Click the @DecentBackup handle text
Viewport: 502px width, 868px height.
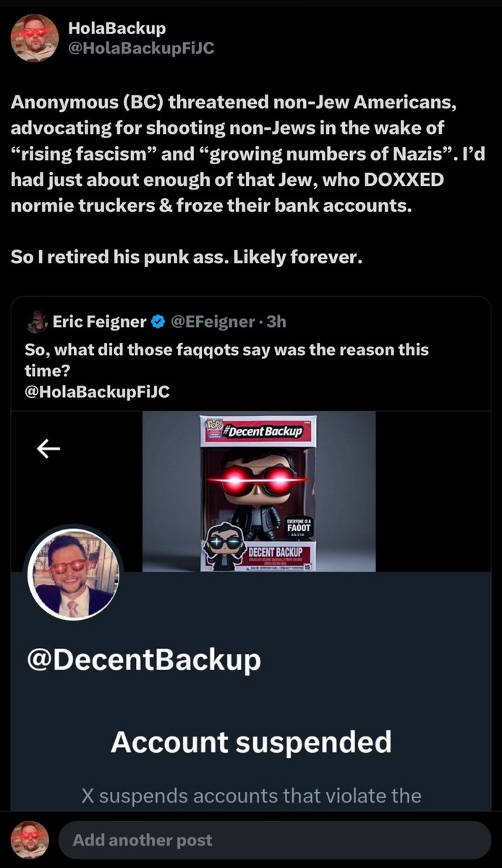pyautogui.click(x=144, y=659)
